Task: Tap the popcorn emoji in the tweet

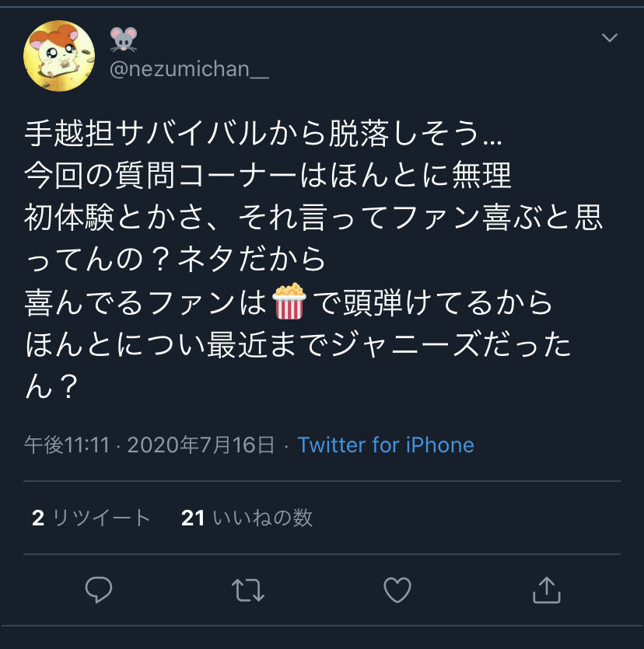Action: (x=289, y=302)
